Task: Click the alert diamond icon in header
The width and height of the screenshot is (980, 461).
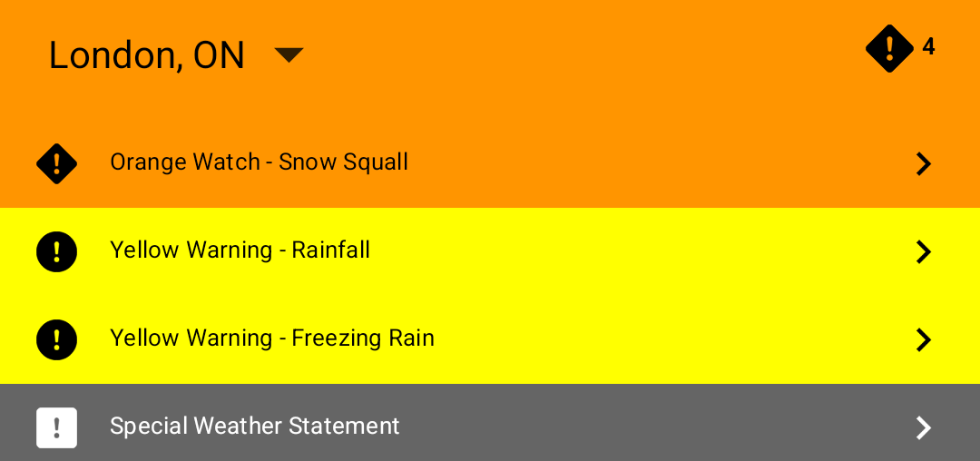Action: 889,48
